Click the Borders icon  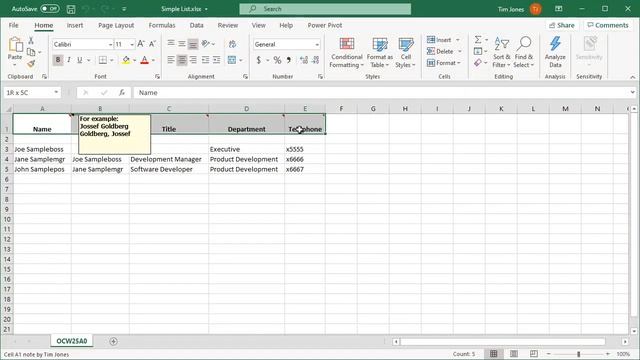(x=103, y=60)
